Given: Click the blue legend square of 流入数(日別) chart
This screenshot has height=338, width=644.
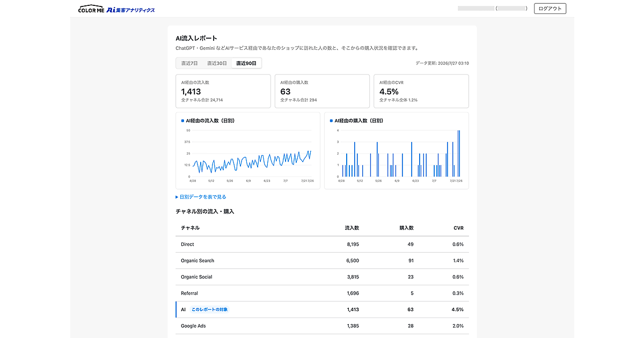Looking at the screenshot, I should 182,121.
